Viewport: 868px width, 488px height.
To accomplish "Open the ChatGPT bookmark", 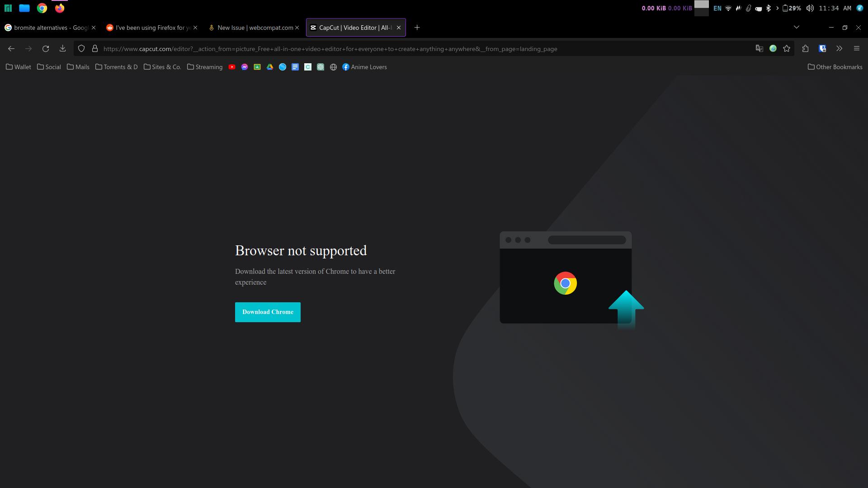I will click(x=321, y=67).
